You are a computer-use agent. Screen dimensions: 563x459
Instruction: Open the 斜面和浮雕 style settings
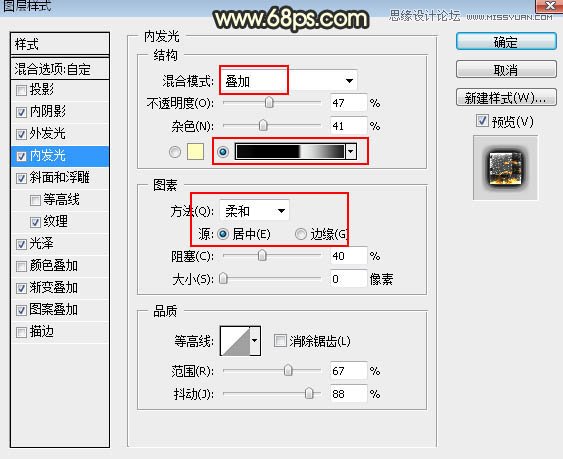pos(60,177)
